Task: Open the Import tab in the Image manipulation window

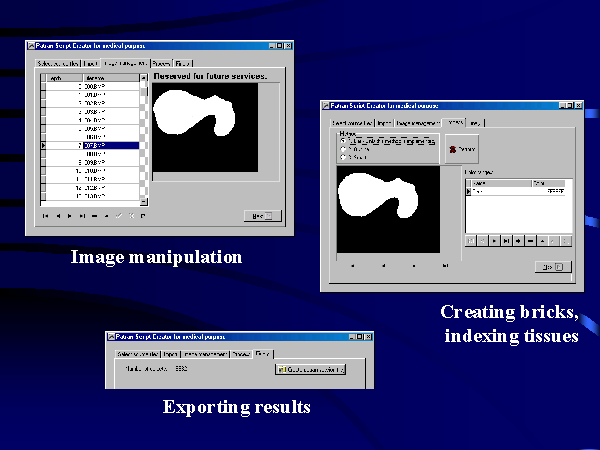Action: tap(89, 62)
